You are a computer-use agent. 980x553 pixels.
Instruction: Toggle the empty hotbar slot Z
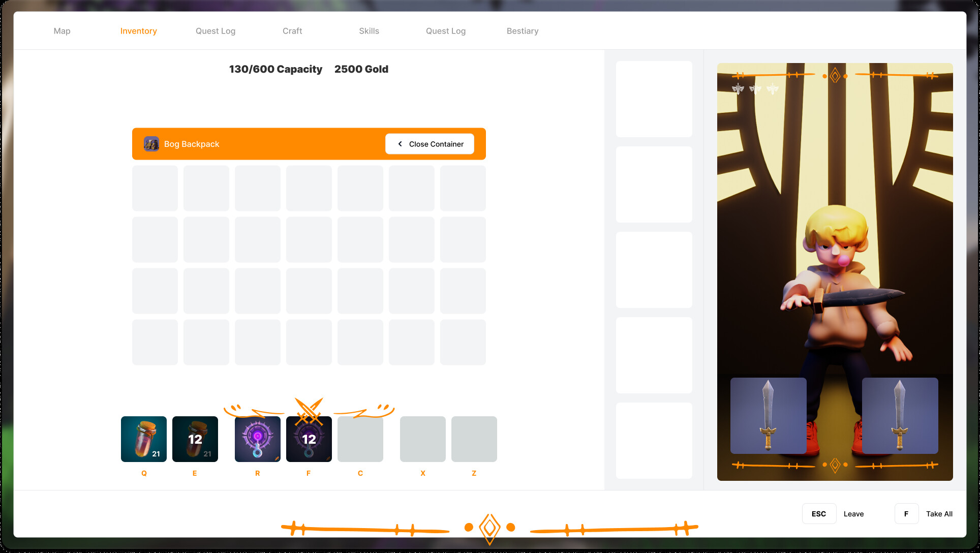[x=474, y=439]
